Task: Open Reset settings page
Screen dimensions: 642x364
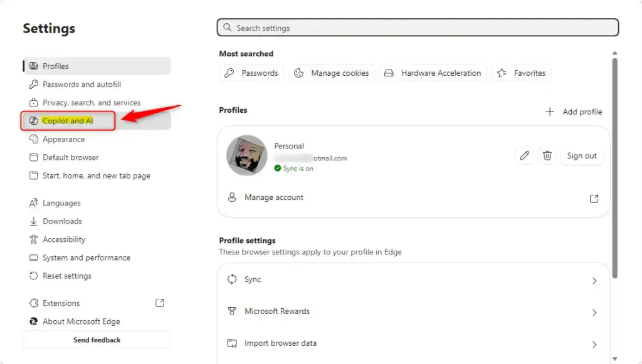Action: tap(97, 276)
